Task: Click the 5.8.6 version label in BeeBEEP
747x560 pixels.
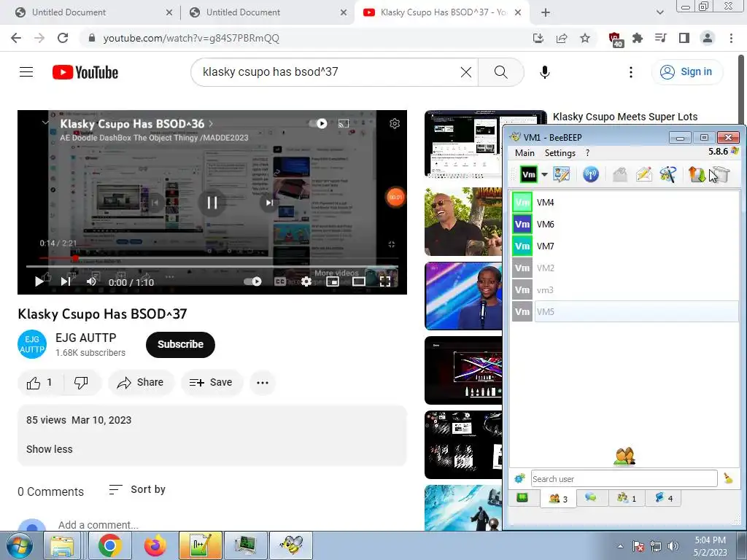Action: tap(718, 152)
